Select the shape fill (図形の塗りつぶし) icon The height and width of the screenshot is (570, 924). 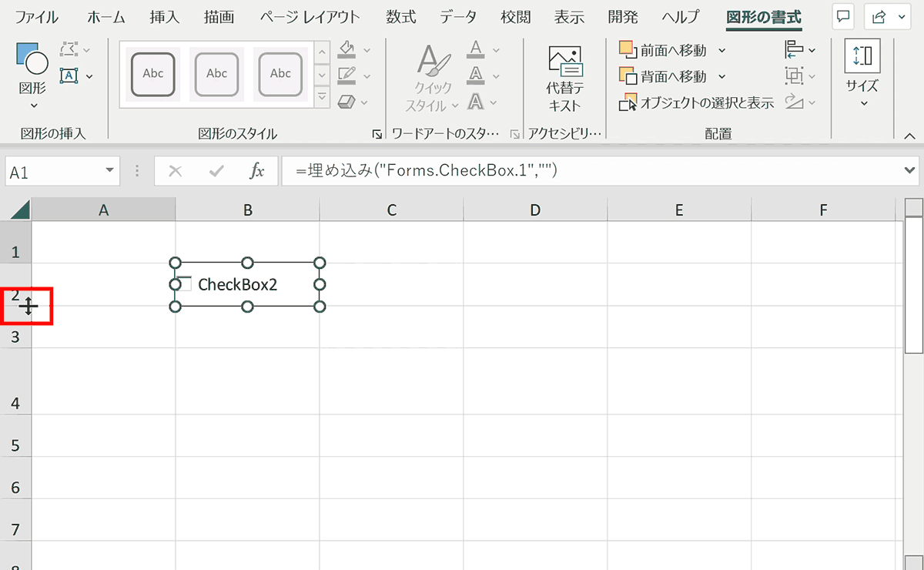(346, 49)
